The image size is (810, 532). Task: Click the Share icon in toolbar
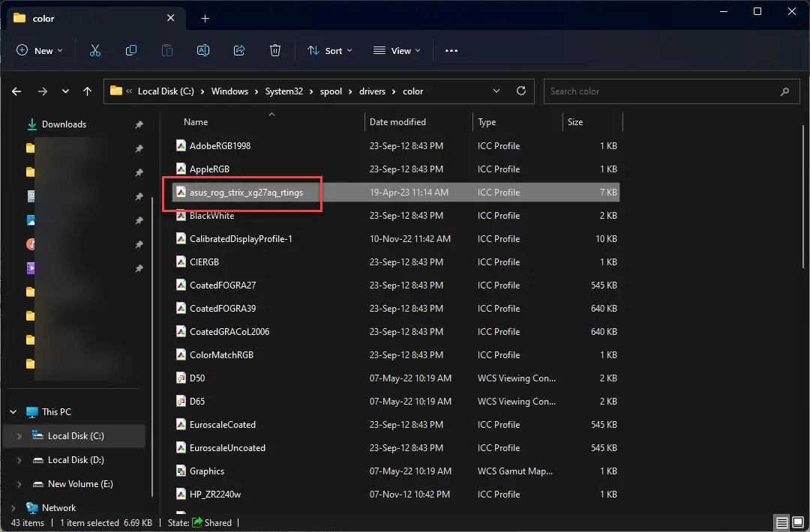click(x=239, y=50)
